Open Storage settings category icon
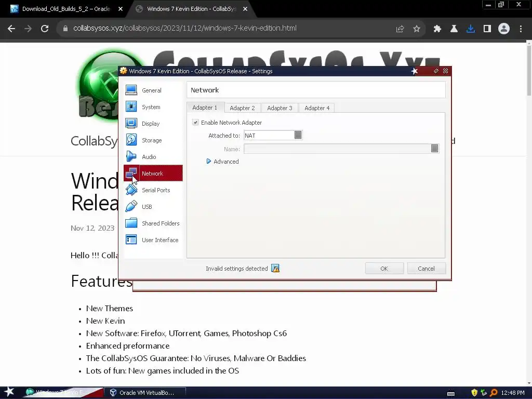 coord(131,140)
